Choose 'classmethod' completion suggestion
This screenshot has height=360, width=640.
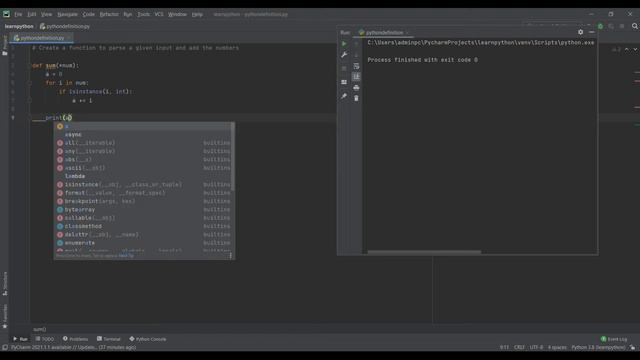(x=143, y=226)
